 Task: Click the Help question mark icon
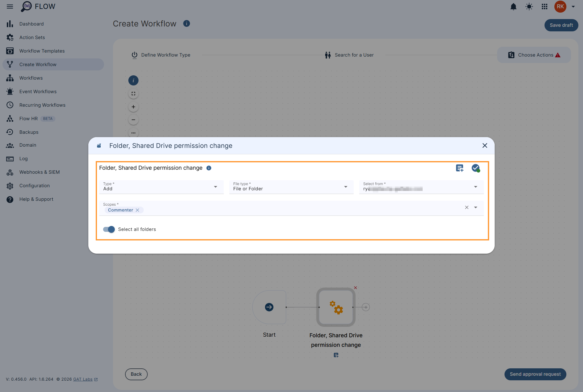coord(10,199)
